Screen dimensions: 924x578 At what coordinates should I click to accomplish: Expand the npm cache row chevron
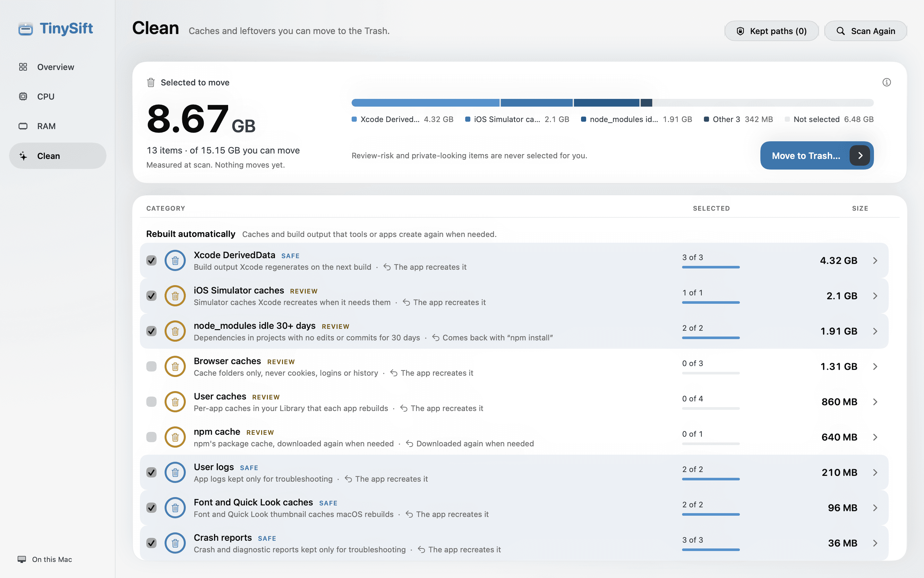click(x=875, y=437)
